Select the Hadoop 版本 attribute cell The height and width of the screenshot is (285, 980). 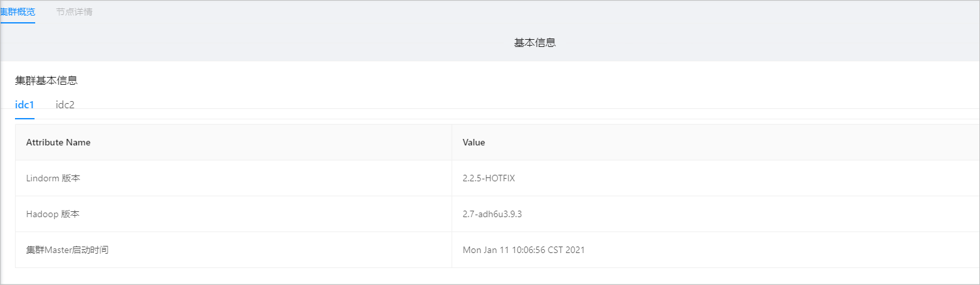point(233,214)
